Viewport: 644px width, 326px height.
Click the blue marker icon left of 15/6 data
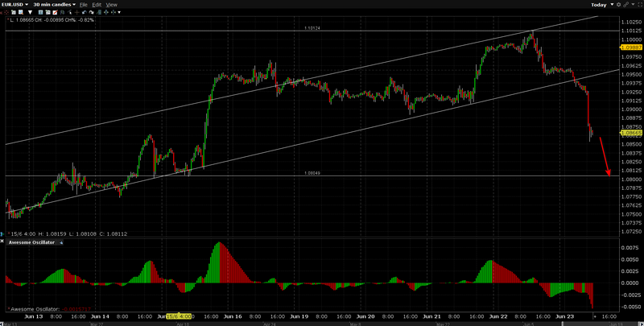pyautogui.click(x=2, y=234)
